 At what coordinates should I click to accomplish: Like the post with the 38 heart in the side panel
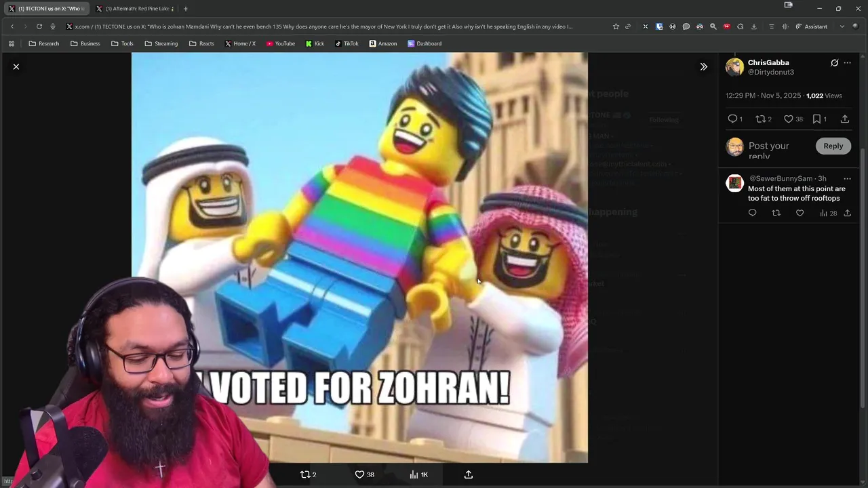coord(793,119)
